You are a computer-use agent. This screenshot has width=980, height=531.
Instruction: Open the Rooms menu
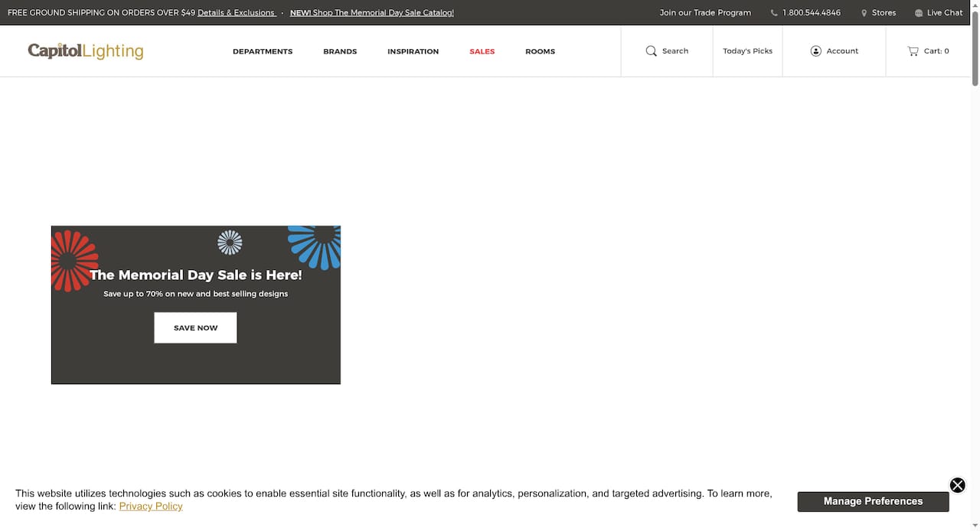tap(540, 51)
